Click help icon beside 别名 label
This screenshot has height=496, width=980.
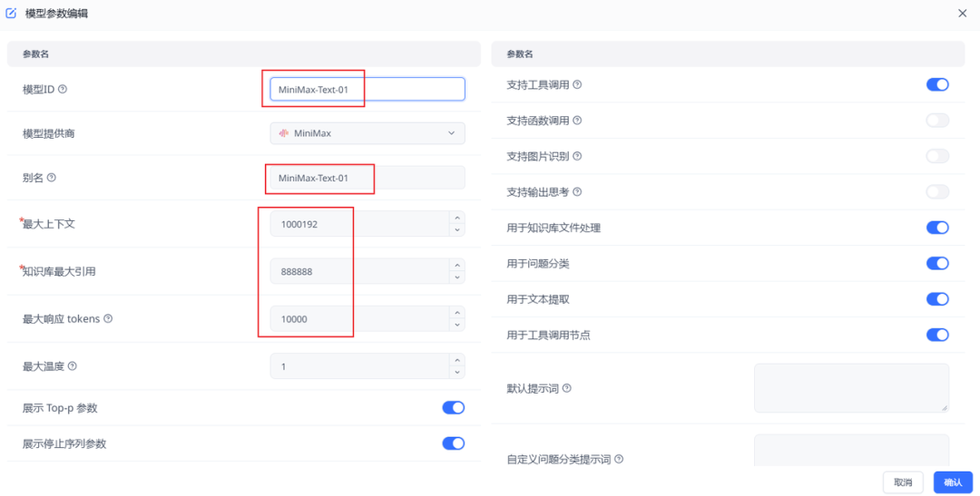tap(51, 178)
